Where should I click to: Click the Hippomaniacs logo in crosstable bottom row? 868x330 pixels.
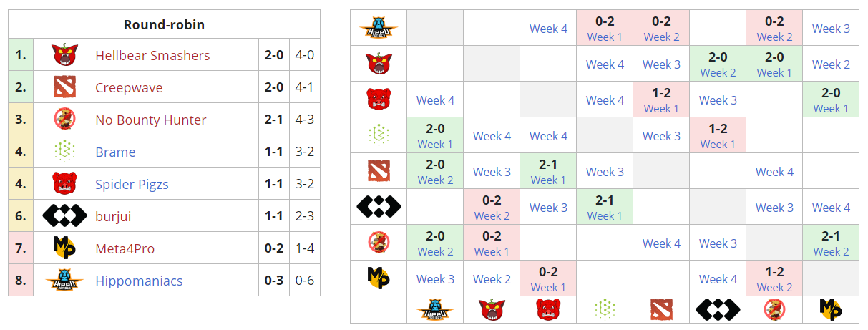[x=435, y=309]
